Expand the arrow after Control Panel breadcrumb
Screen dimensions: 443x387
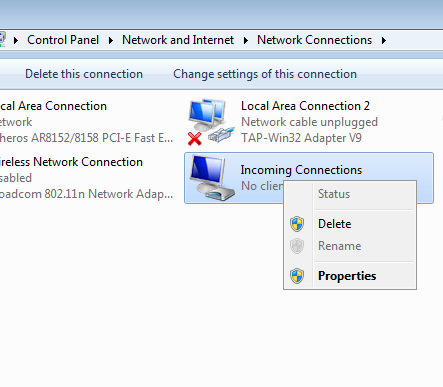pyautogui.click(x=111, y=40)
